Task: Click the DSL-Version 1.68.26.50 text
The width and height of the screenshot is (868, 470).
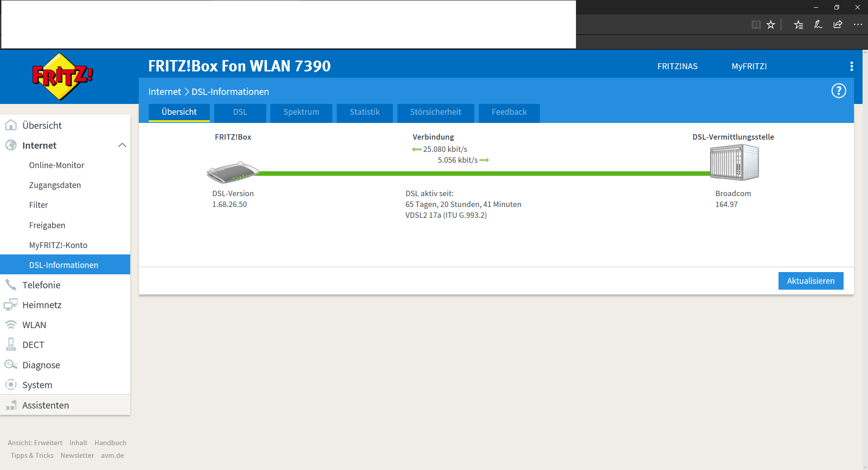Action: tap(233, 199)
